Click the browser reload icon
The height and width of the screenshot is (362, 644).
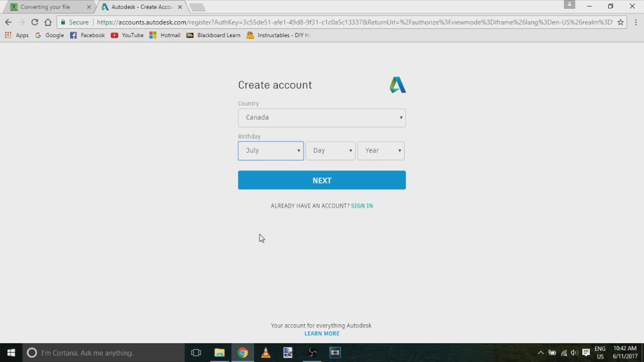pos(35,22)
